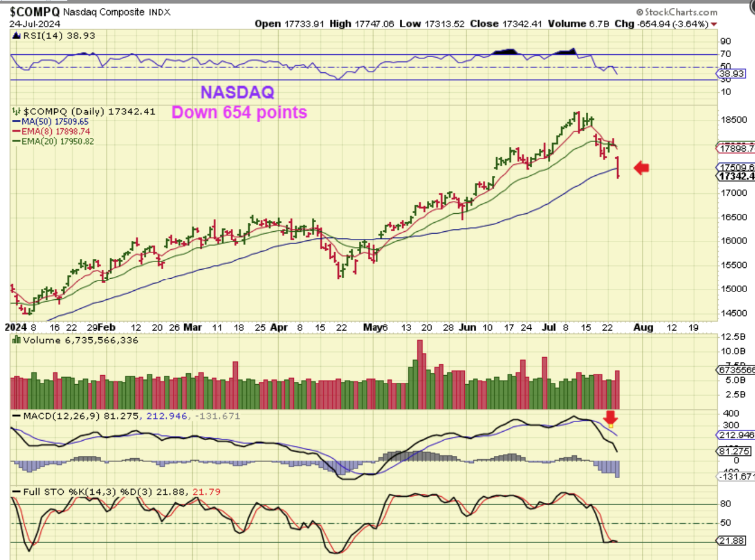Click the 80 level label on the stochastic axis
The width and height of the screenshot is (755, 560).
click(x=725, y=504)
